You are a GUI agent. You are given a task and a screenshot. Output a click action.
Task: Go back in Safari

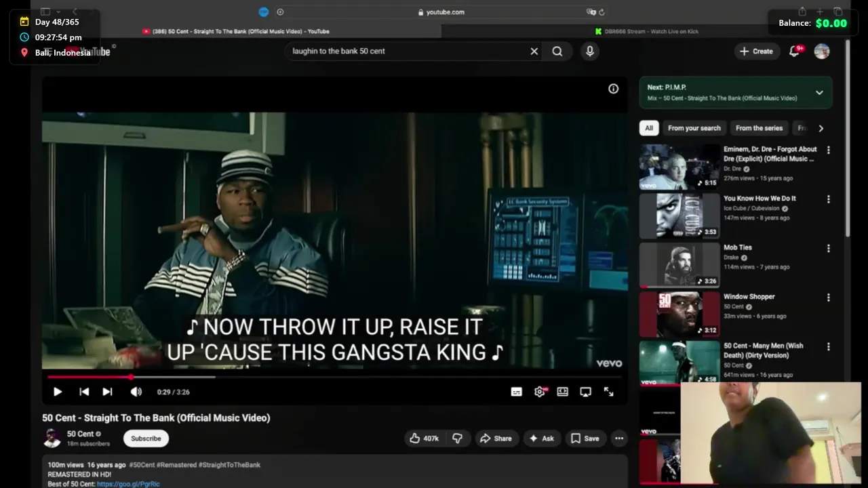click(75, 12)
